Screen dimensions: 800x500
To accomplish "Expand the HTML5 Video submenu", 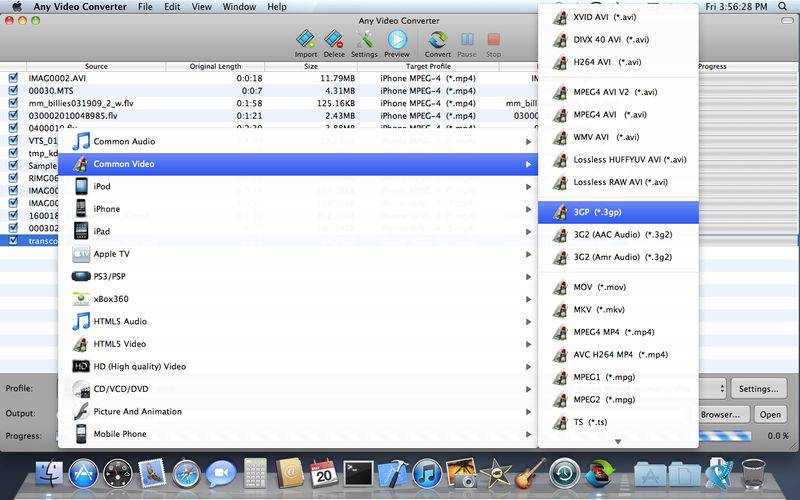I will tap(298, 344).
